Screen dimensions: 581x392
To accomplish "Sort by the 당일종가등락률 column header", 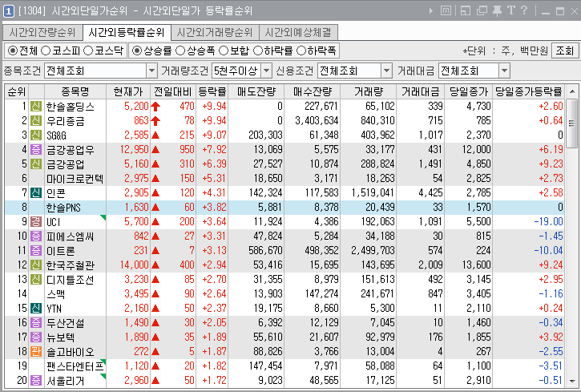I will pos(529,91).
